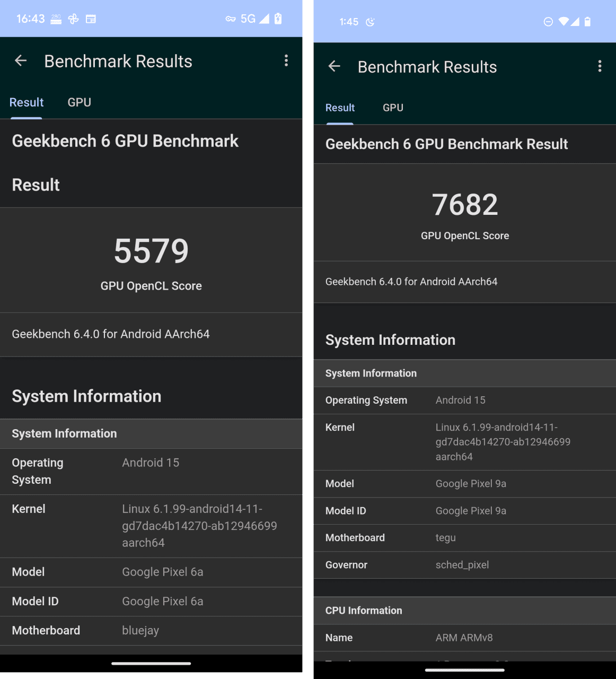Switch to GPU tab on Pixel 9a screen
The image size is (616, 679).
393,108
